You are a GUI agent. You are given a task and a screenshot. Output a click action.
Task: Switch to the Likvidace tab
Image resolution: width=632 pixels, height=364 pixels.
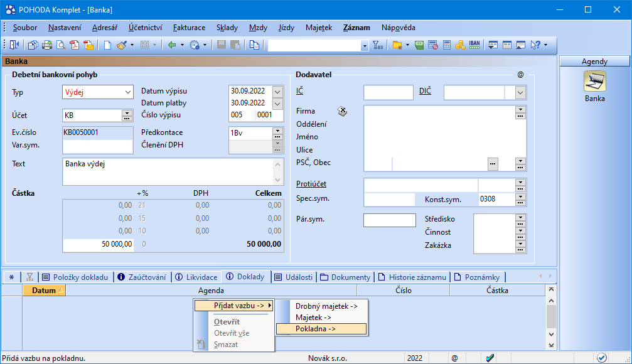pyautogui.click(x=196, y=277)
